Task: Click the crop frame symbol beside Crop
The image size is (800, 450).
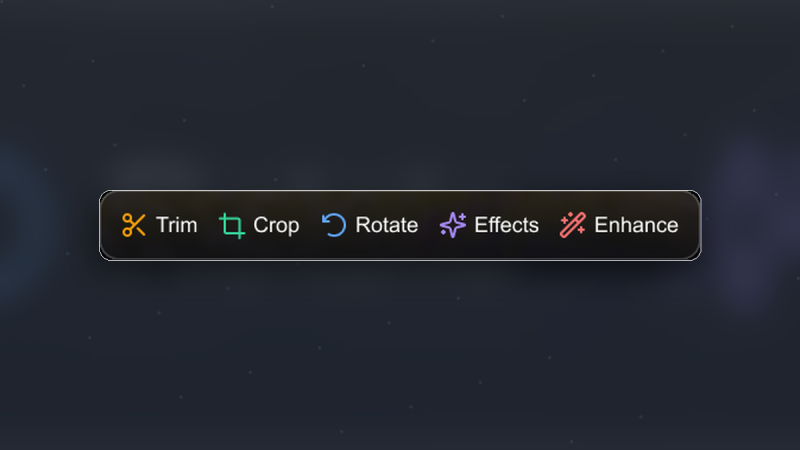Action: click(232, 225)
